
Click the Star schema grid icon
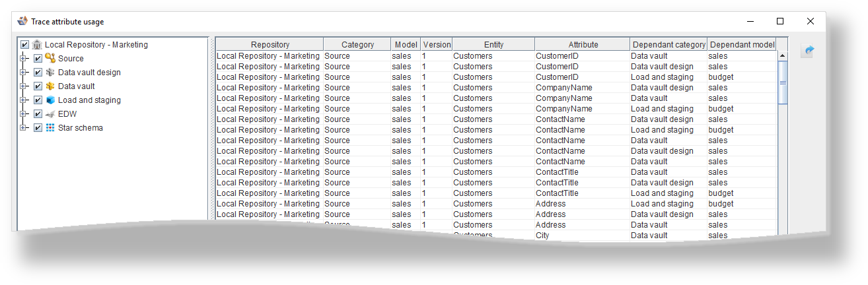tap(50, 128)
